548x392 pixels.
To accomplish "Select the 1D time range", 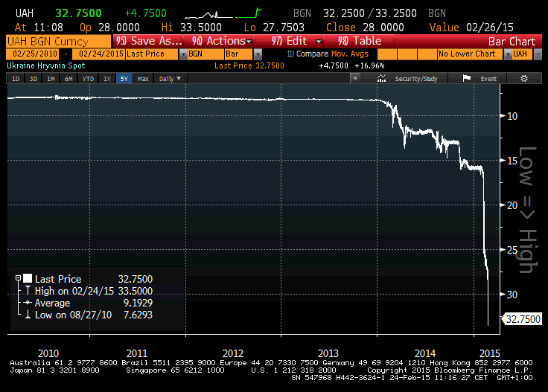I will [16, 79].
